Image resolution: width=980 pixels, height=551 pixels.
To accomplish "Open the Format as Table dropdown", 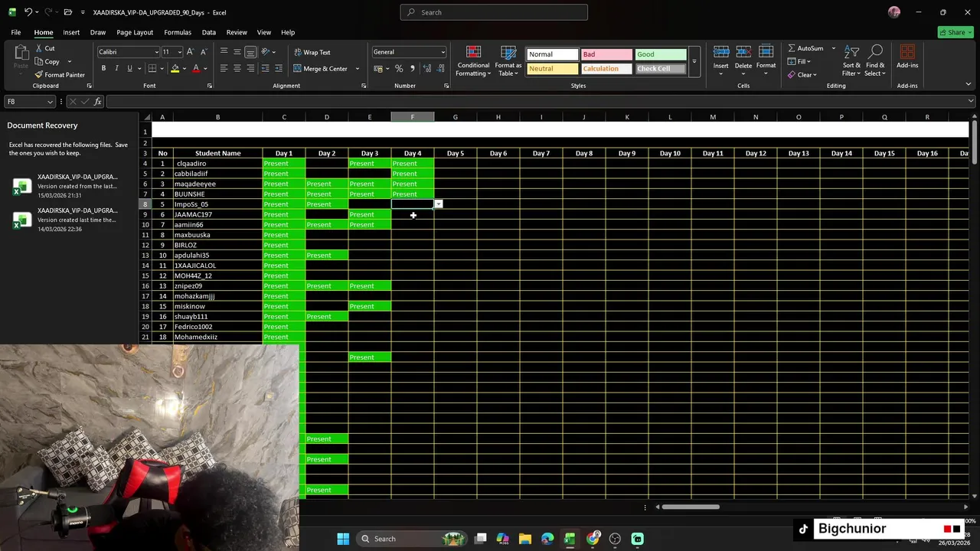I will [508, 60].
